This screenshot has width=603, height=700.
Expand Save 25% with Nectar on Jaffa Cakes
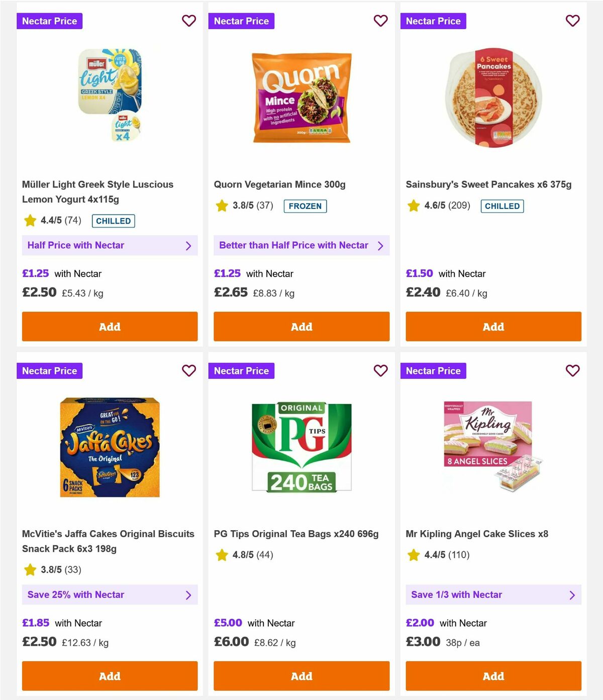[110, 594]
